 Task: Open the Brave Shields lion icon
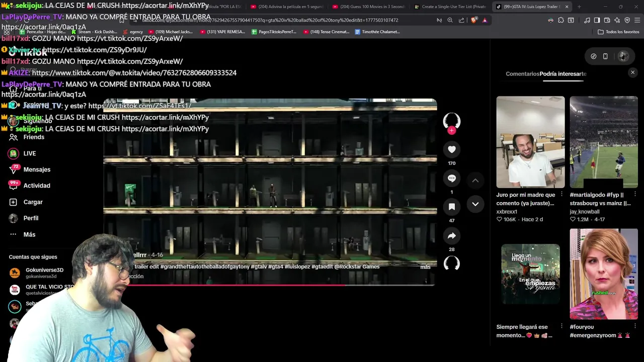tap(474, 20)
